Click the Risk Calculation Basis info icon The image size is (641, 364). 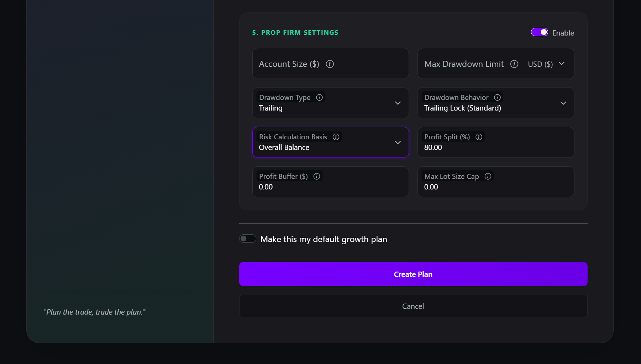336,136
